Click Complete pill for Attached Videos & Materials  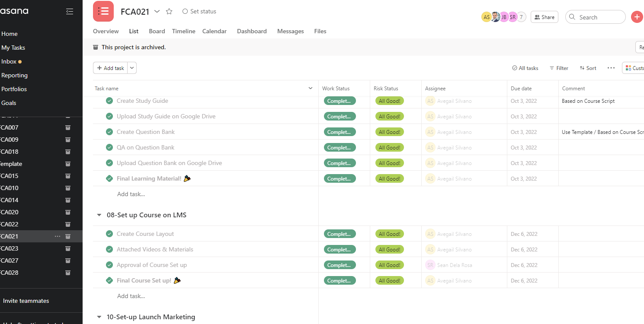pyautogui.click(x=340, y=249)
